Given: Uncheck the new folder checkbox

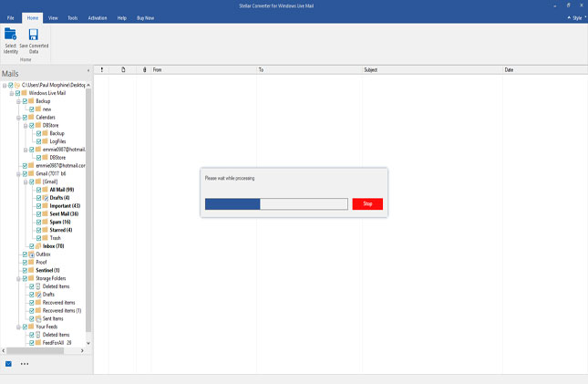Looking at the screenshot, I should point(32,109).
